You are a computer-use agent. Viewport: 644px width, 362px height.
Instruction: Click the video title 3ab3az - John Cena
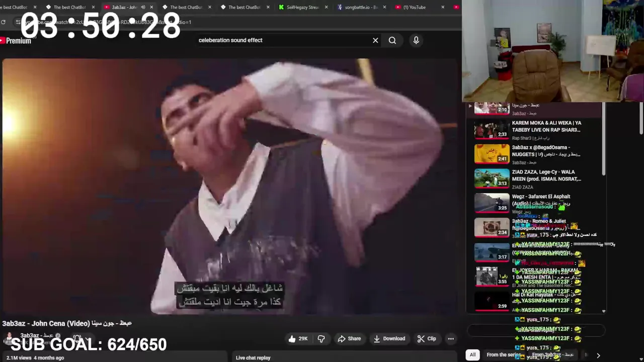[67, 323]
